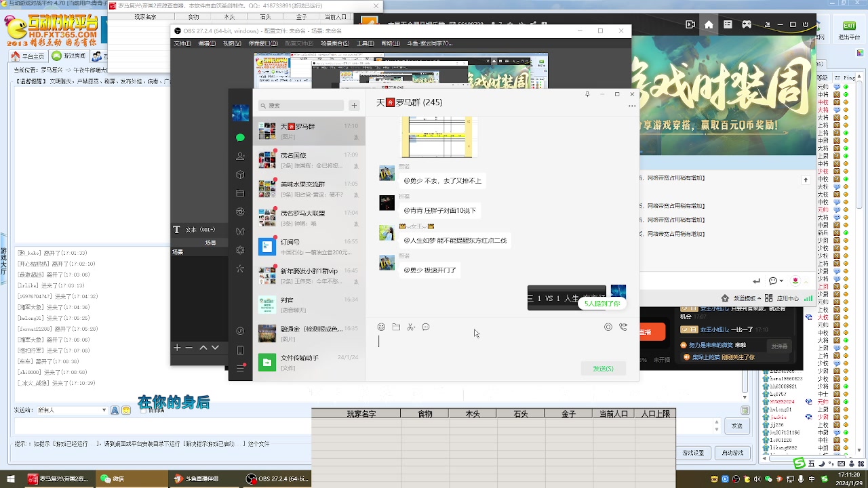Image resolution: width=868 pixels, height=488 pixels.
Task: Open send-file folder icon in chat toolbar
Action: tap(396, 327)
